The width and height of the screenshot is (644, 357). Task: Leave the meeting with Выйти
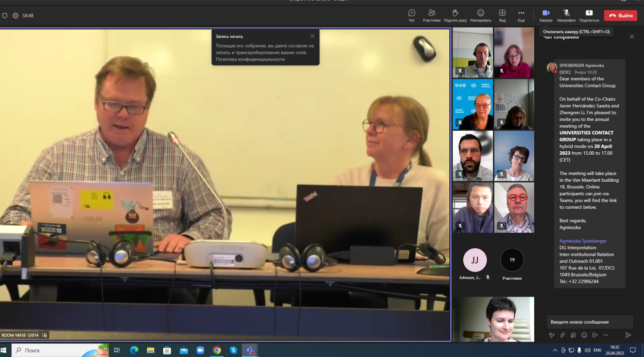pyautogui.click(x=621, y=15)
